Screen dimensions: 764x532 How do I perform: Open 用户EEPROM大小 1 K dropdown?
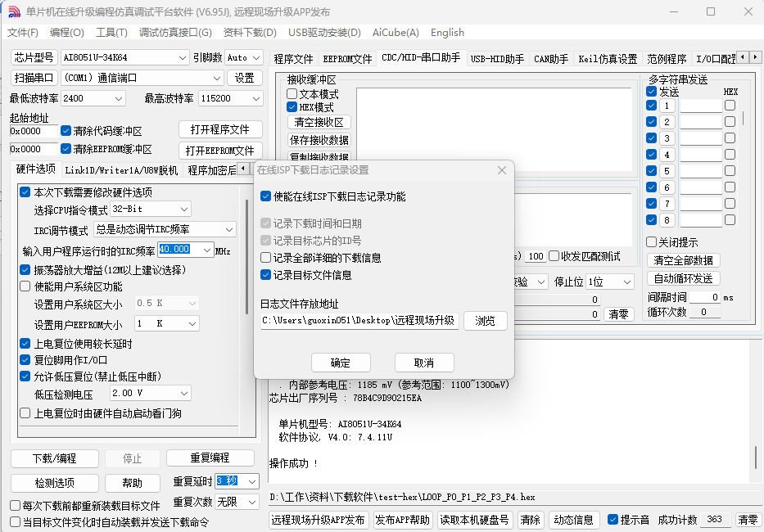click(166, 323)
